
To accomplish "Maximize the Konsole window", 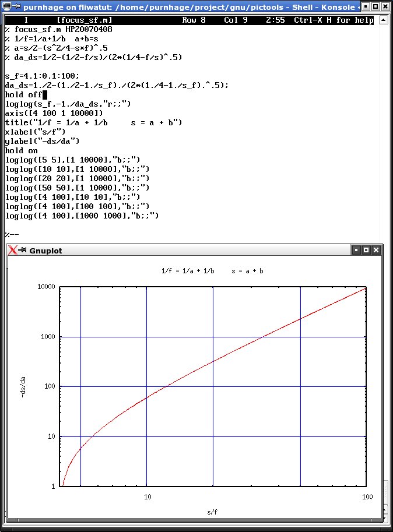I will coord(376,6).
